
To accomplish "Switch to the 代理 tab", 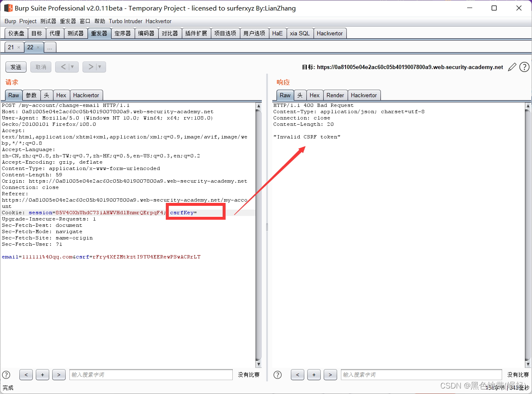I will pyautogui.click(x=55, y=33).
